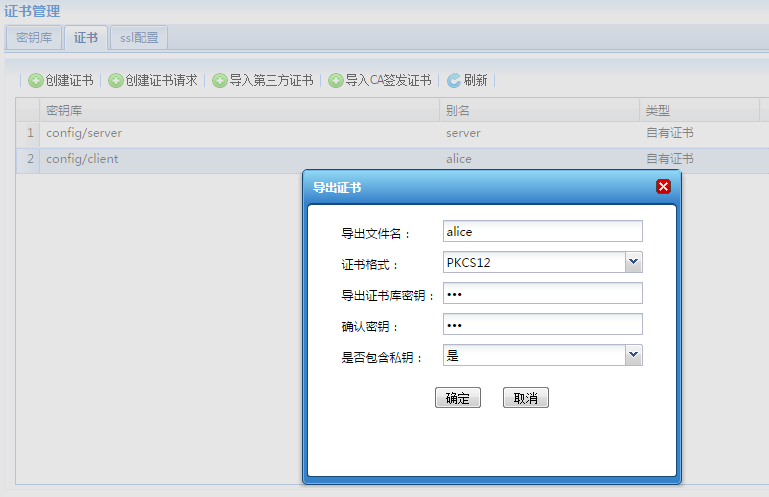The height and width of the screenshot is (497, 769).
Task: Expand the 是否包含私钥 dropdown arrow
Action: click(x=634, y=355)
